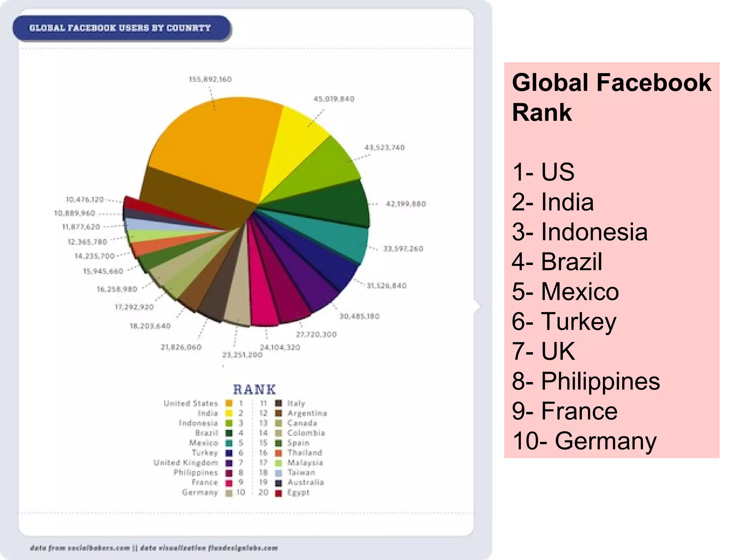The image size is (747, 560).
Task: Click the 12,365,780 value label
Action: [x=87, y=242]
